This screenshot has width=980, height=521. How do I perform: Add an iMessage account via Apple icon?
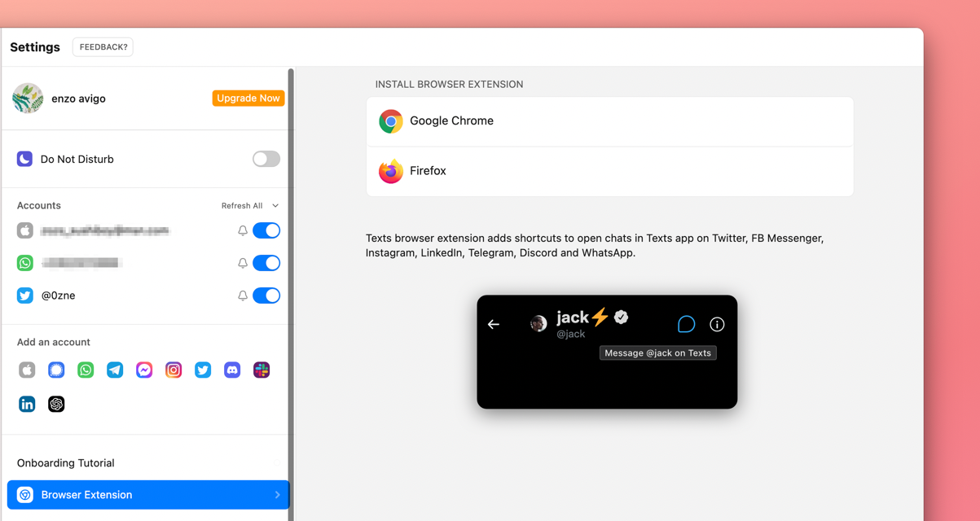27,370
